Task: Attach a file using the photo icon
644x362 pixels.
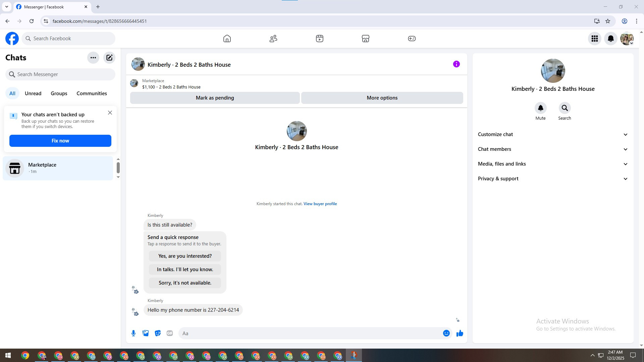Action: click(x=146, y=333)
